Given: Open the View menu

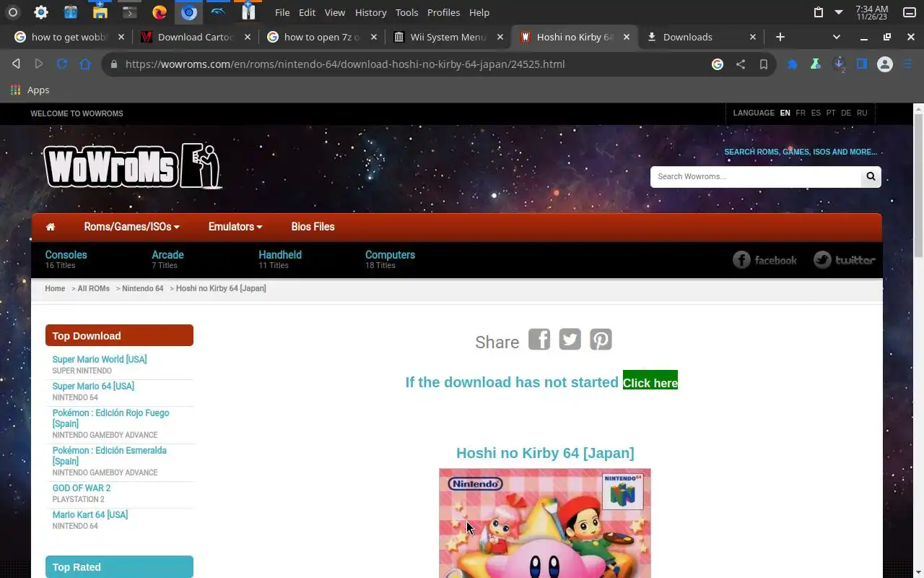Looking at the screenshot, I should click(335, 12).
